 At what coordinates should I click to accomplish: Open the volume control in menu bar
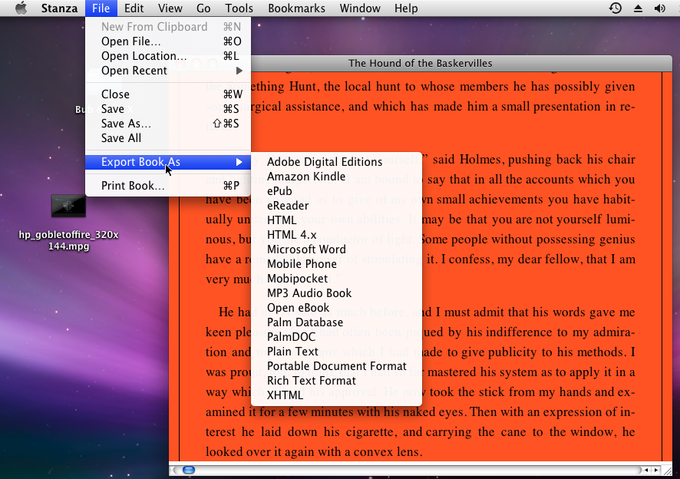660,8
